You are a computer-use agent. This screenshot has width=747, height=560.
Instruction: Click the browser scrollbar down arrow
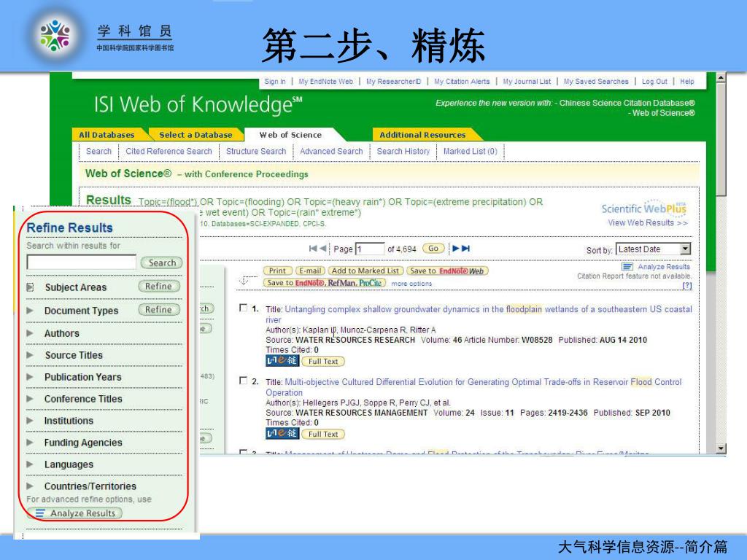[721, 448]
